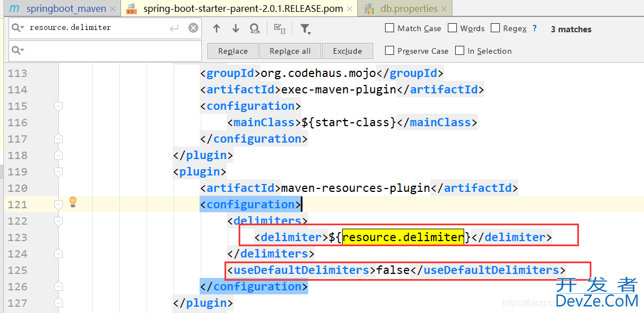Screen dimensions: 644x313
Task: Collapse the fold marker on line 124
Action: tap(58, 254)
